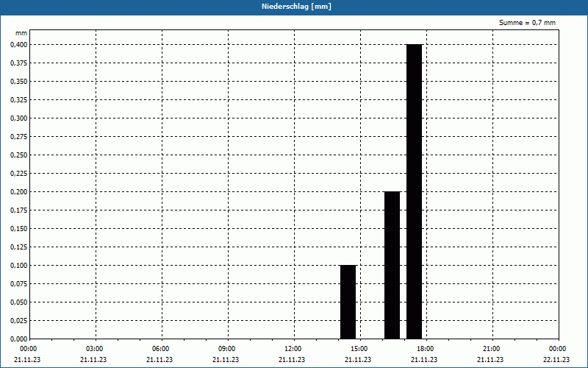Image resolution: width=588 pixels, height=368 pixels.
Task: Click the 0,400 y-axis label
Action: tap(19, 45)
